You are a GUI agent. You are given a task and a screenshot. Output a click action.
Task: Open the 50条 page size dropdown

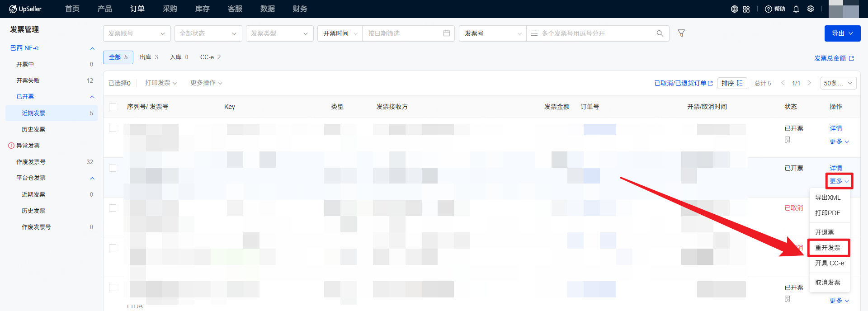click(x=838, y=83)
